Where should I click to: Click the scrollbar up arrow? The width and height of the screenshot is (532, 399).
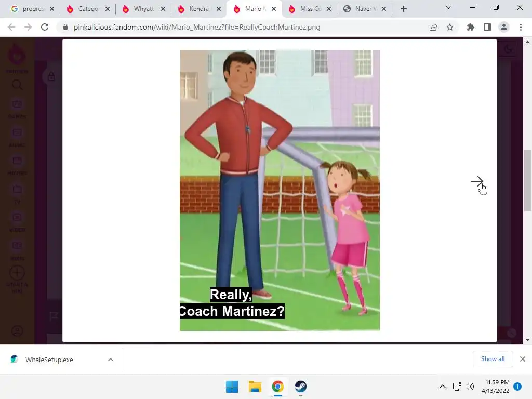pos(527,42)
